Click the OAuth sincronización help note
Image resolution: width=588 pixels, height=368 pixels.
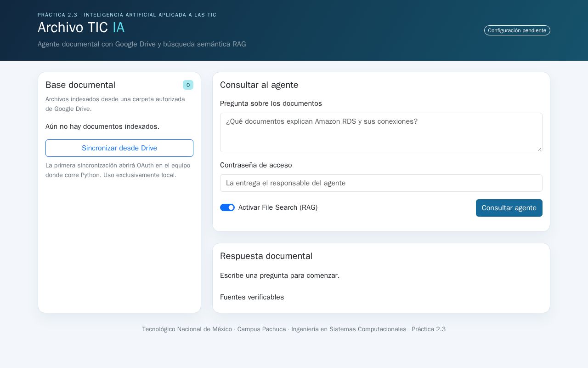tap(118, 170)
